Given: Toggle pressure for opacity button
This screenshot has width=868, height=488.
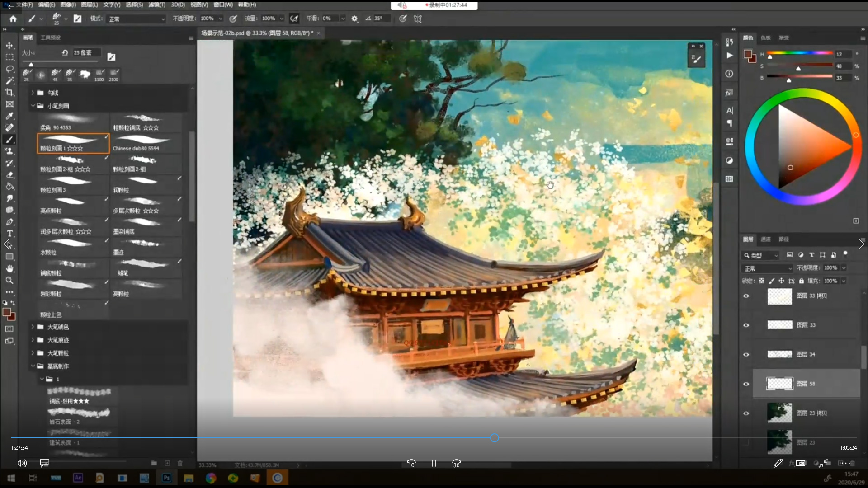Looking at the screenshot, I should [233, 19].
